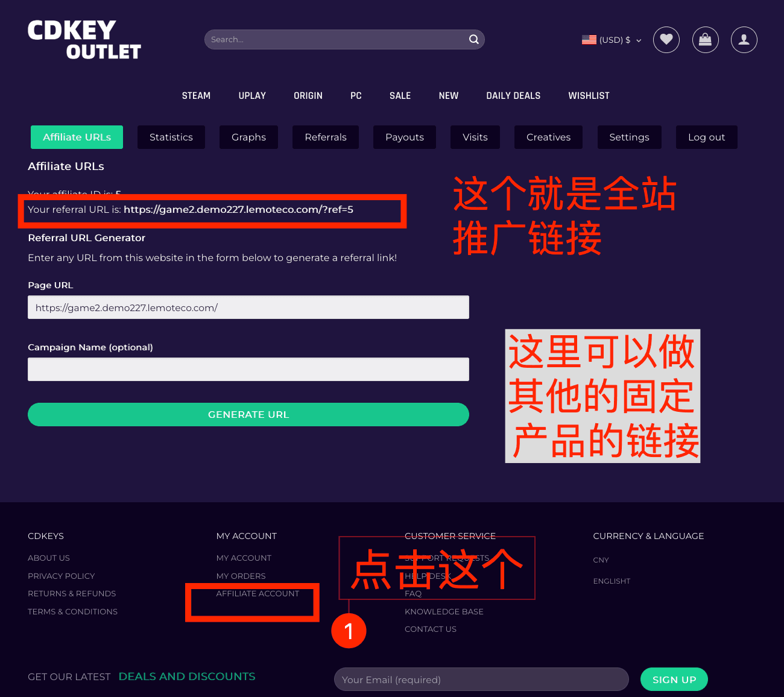Viewport: 784px width, 697px height.
Task: Open the wishlist heart icon
Action: (x=666, y=40)
